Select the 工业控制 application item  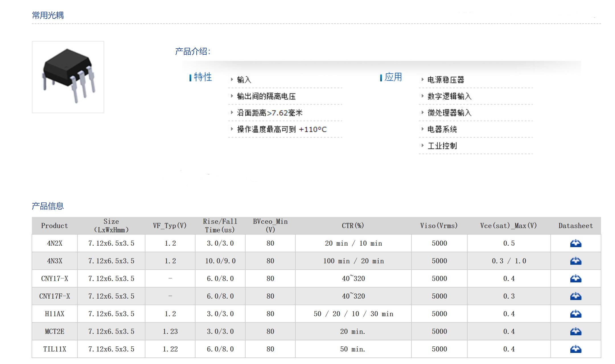[442, 146]
